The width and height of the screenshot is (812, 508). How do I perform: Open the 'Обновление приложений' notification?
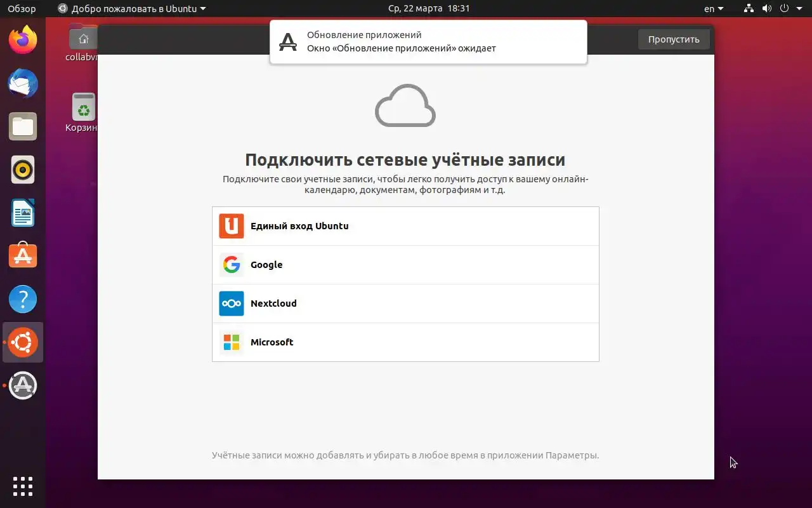click(428, 42)
